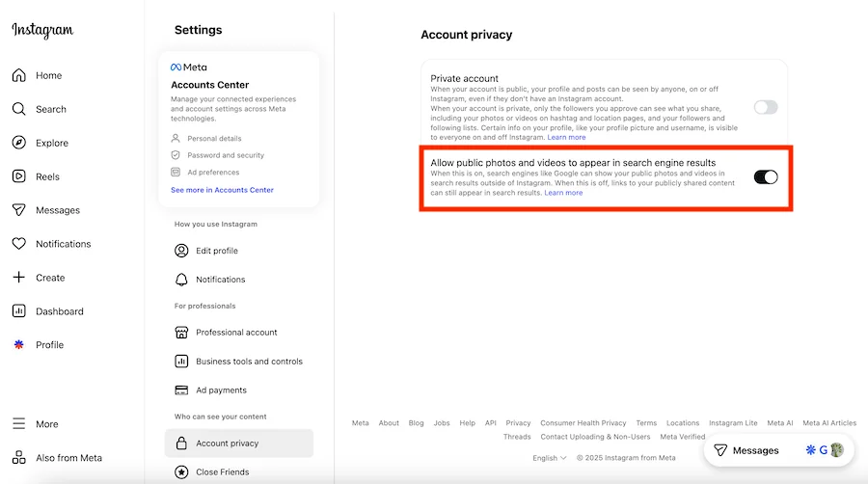Click floating Messages paper-plane icon
Image resolution: width=868 pixels, height=484 pixels.
[720, 450]
